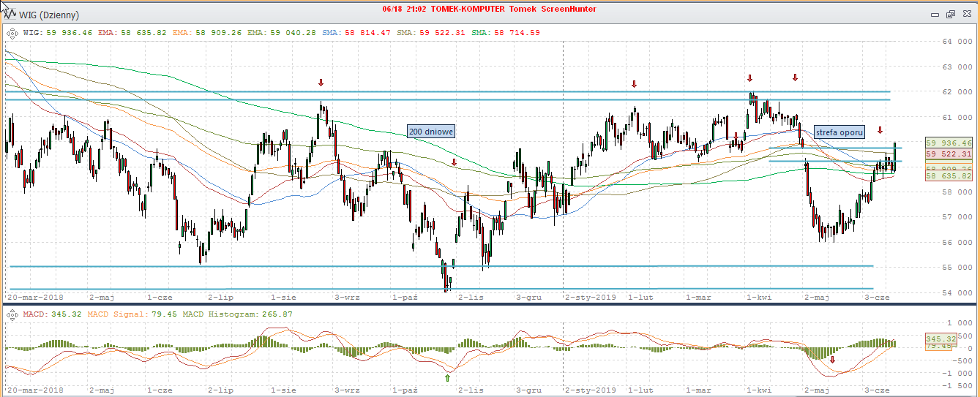
Task: Close the WIG chart window
Action: click(x=966, y=14)
